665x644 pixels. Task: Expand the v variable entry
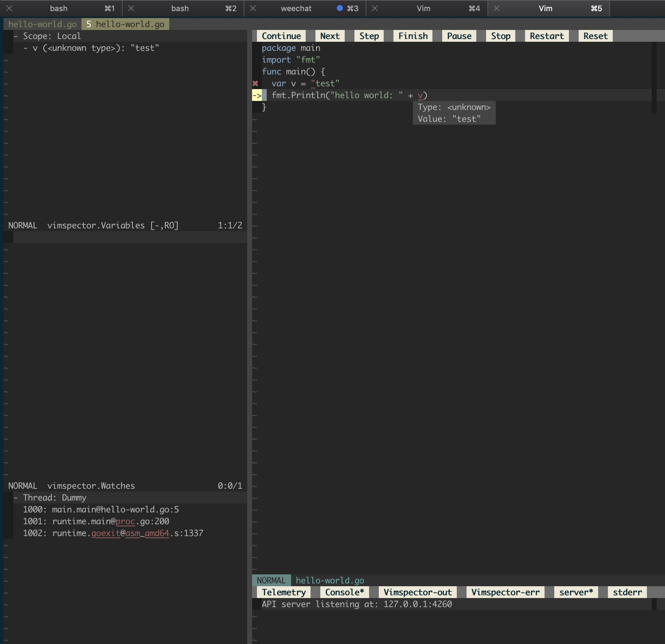(x=25, y=48)
